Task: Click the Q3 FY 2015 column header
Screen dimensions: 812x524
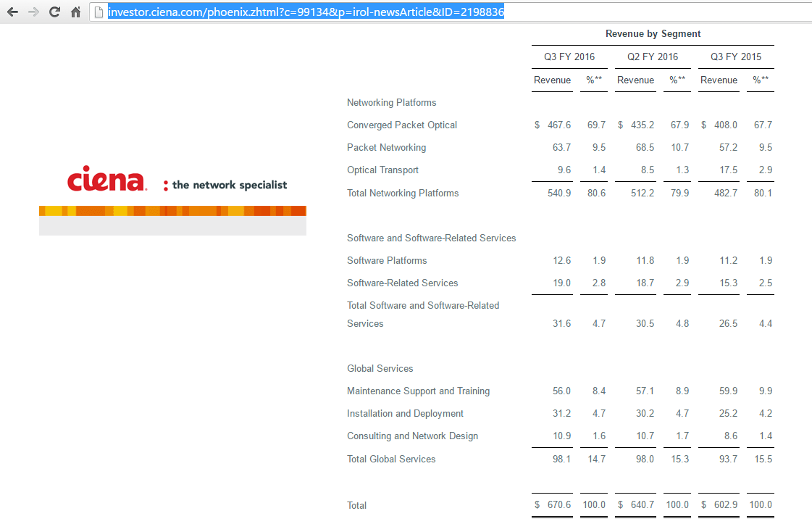Action: click(x=736, y=57)
